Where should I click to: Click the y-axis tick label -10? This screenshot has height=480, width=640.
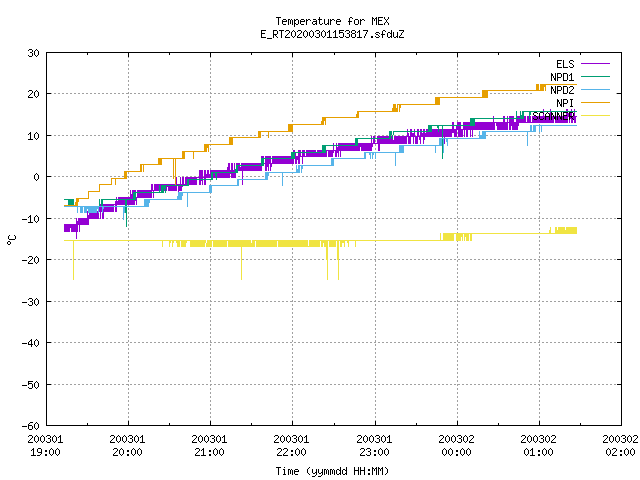click(31, 219)
